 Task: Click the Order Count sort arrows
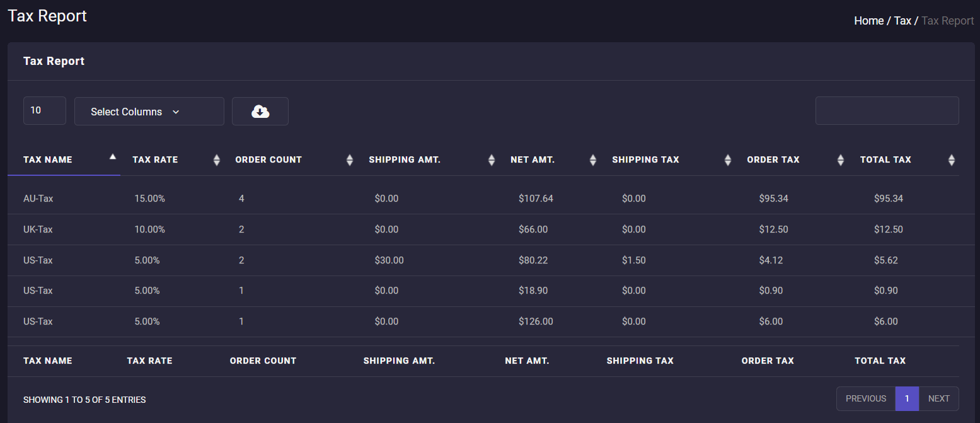pos(350,160)
